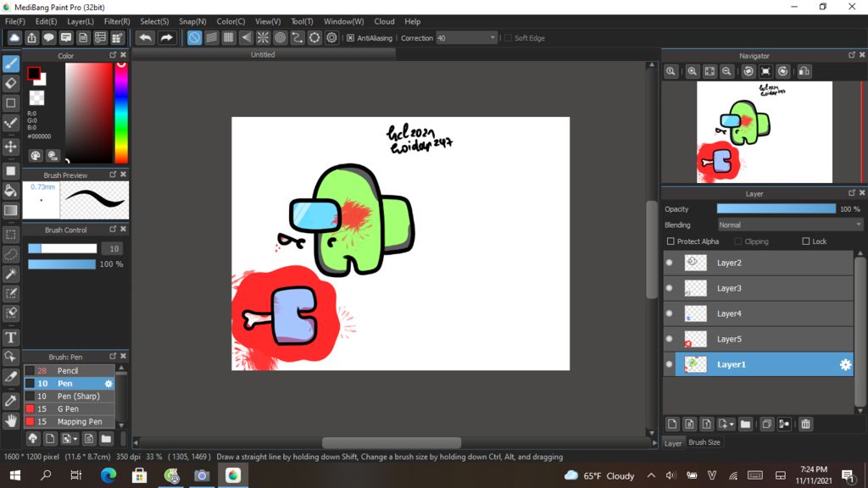This screenshot has height=488, width=868.
Task: Click the Undo arrow in toolbar
Action: 146,37
